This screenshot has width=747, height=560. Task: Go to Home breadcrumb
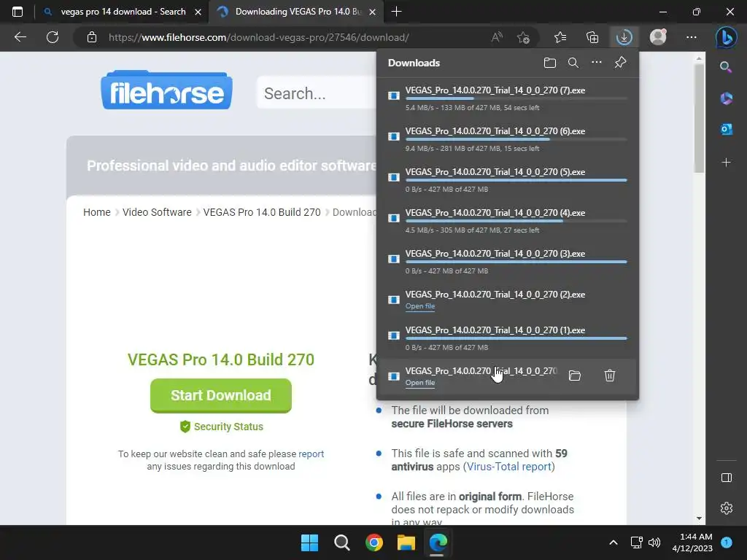tap(97, 212)
